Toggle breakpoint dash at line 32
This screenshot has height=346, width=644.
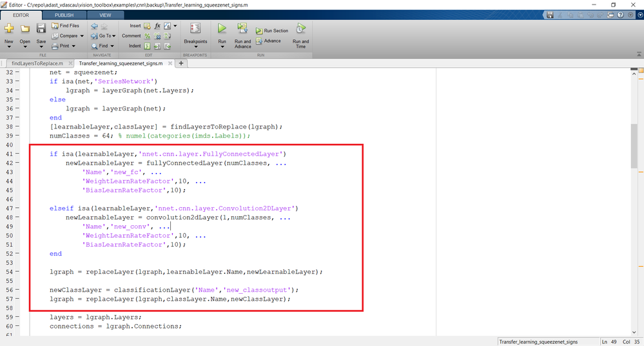pos(17,72)
